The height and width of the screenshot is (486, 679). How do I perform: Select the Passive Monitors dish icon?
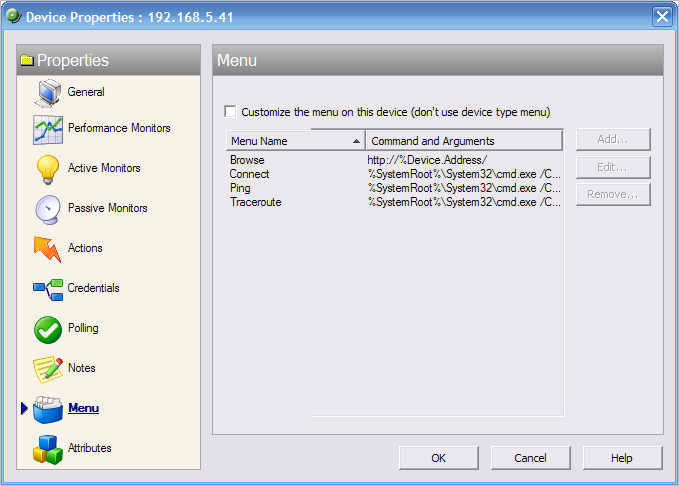[48, 210]
